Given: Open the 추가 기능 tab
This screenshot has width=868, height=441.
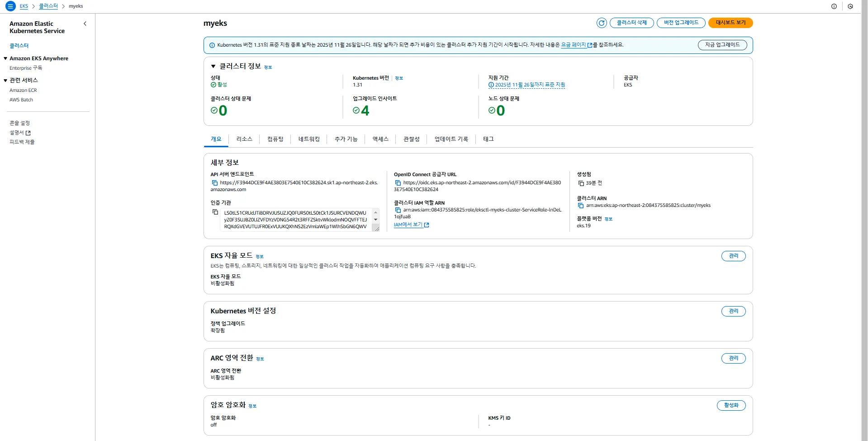Looking at the screenshot, I should tap(346, 139).
